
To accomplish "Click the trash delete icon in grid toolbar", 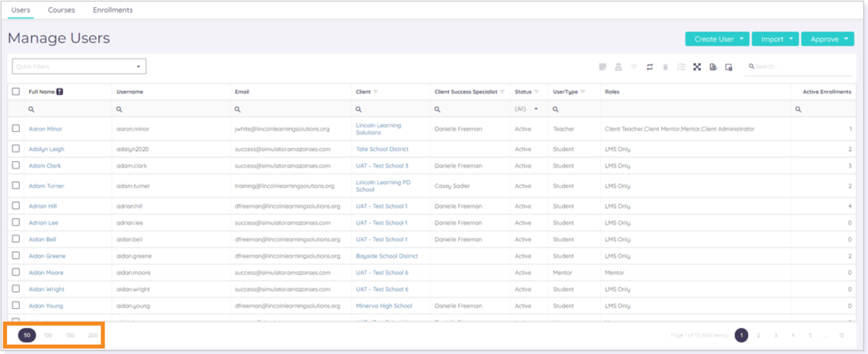I will click(x=665, y=67).
